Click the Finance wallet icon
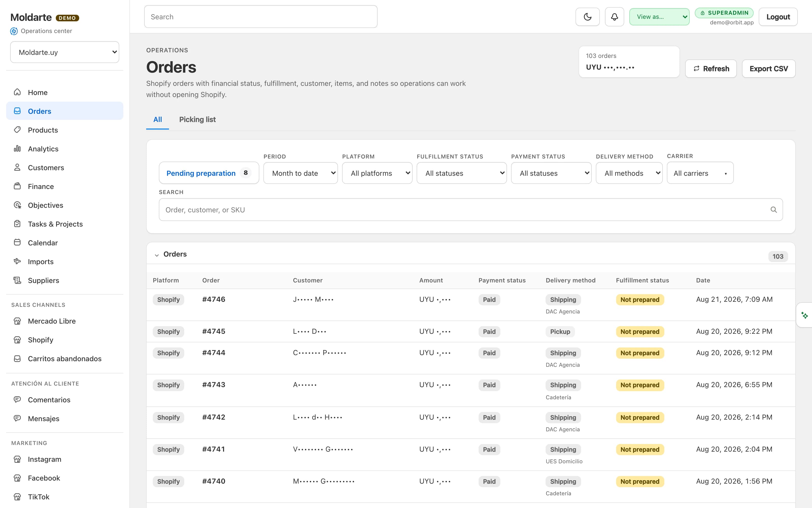 [17, 186]
